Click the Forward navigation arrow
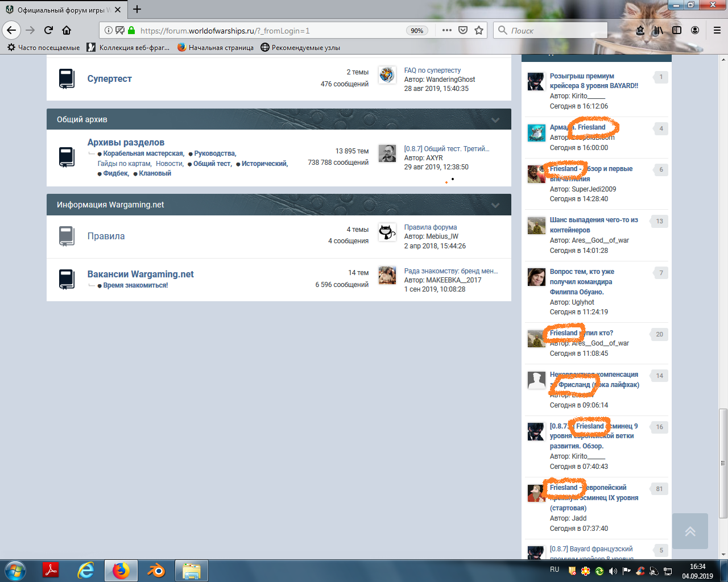The image size is (728, 582). pos(30,30)
